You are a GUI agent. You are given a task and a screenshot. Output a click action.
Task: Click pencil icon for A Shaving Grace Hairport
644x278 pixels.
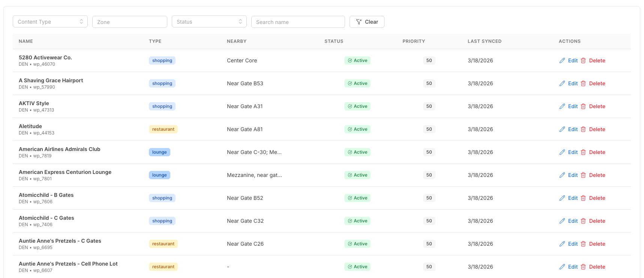coord(562,83)
